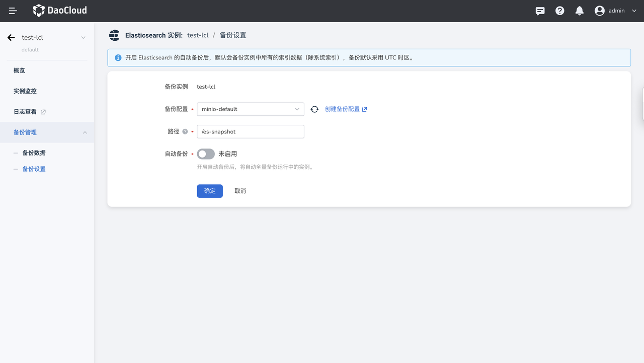Open the minio-default backup config dropdown
The width and height of the screenshot is (644, 363).
[250, 109]
